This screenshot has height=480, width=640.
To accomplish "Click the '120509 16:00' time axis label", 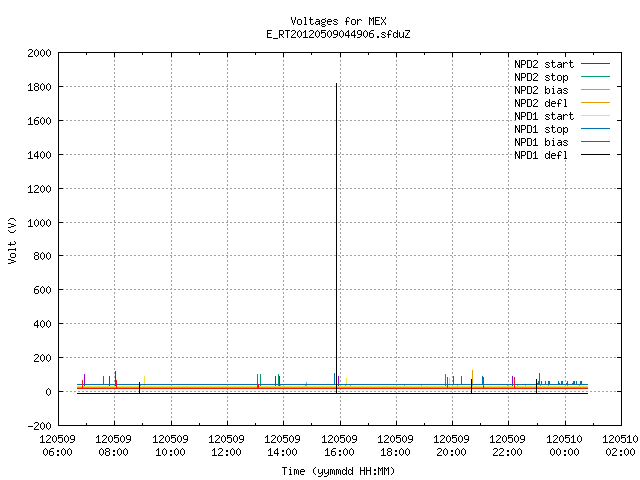I will 340,446.
